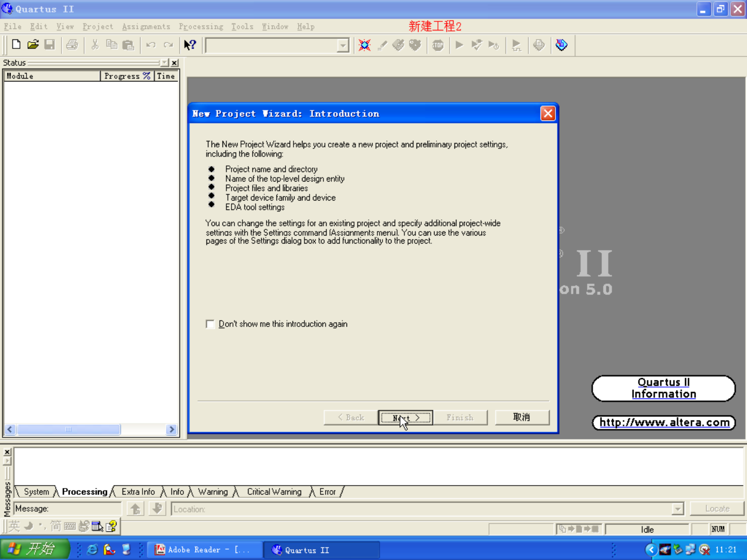Switch to the Critical Warning tab

[x=274, y=491]
